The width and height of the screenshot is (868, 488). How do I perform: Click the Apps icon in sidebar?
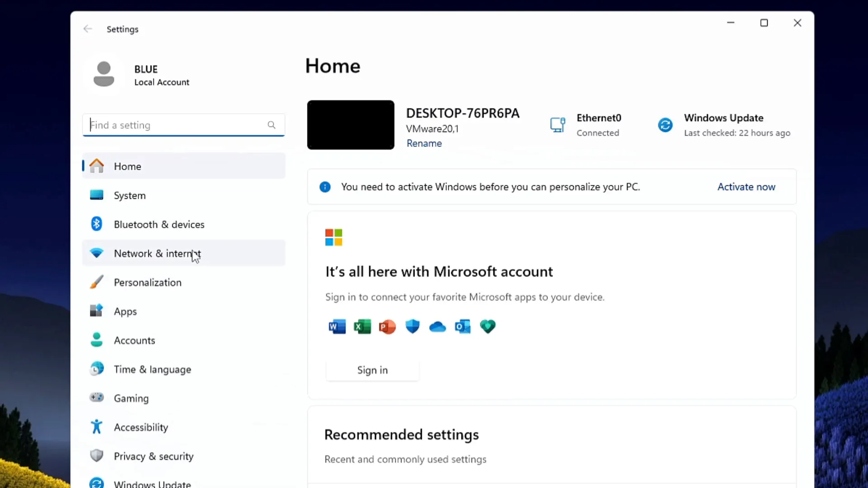(x=96, y=311)
